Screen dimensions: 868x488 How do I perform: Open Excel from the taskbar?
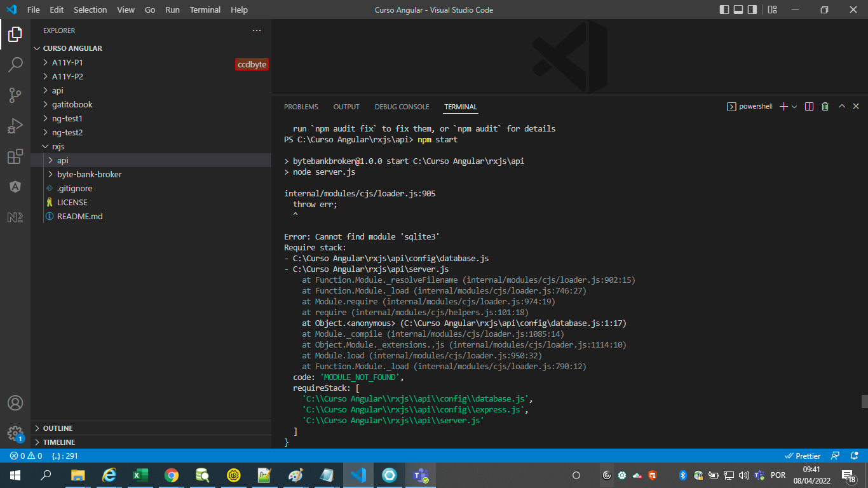(x=140, y=475)
